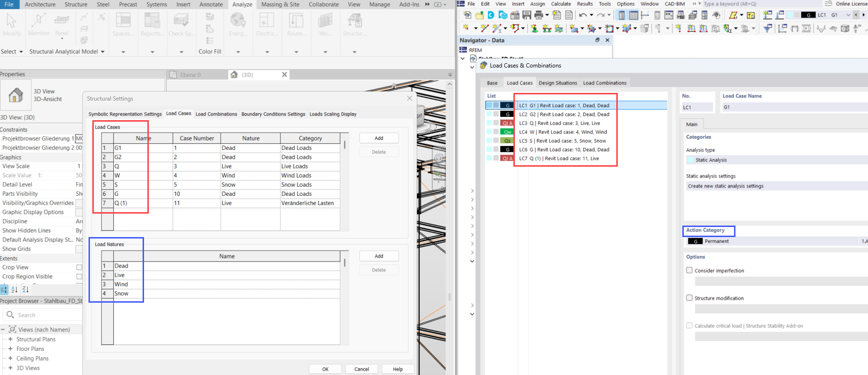Toggle the RFEM Tables panel icon
Image resolution: width=868 pixels, height=375 pixels.
click(x=634, y=15)
